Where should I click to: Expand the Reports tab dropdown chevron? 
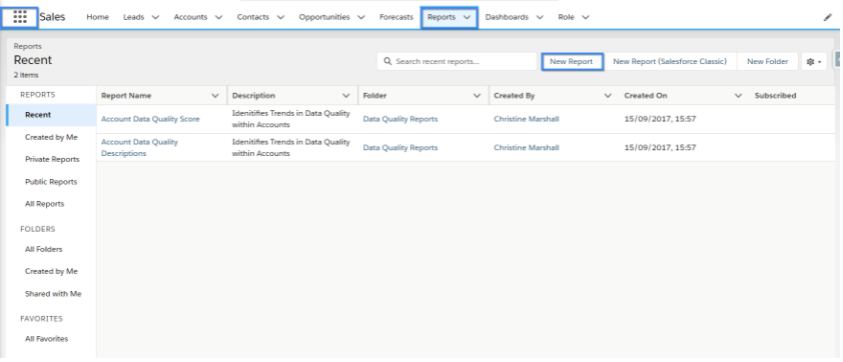(x=467, y=17)
